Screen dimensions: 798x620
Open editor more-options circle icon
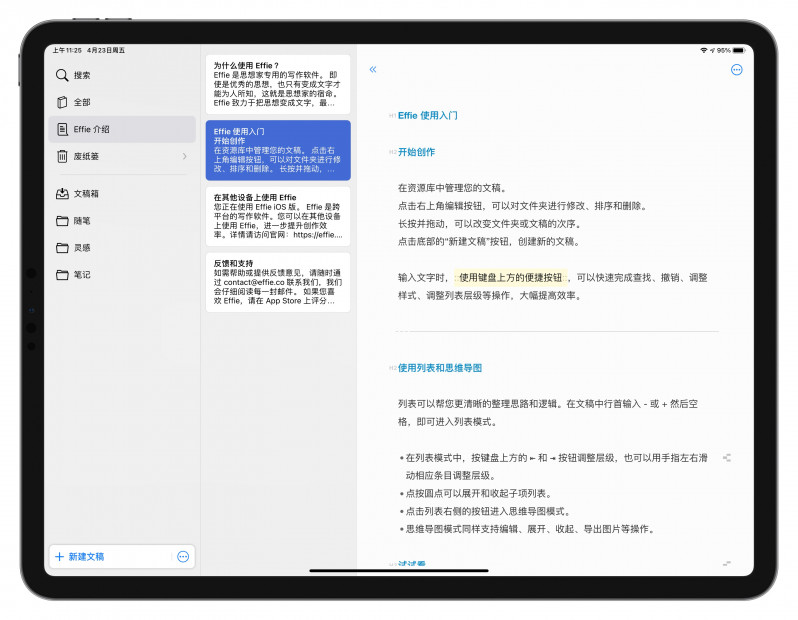pos(736,70)
